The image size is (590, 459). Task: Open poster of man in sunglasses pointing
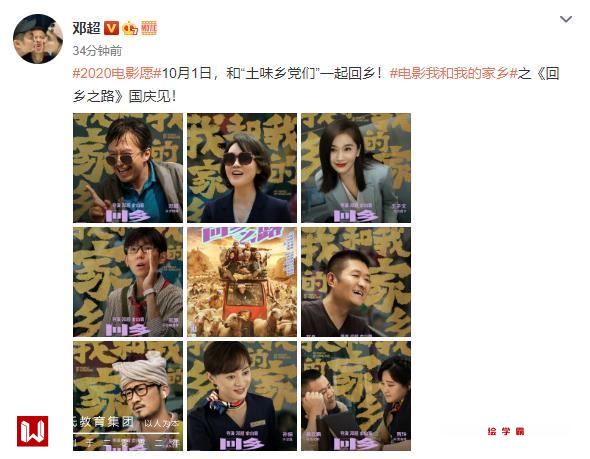point(128,168)
